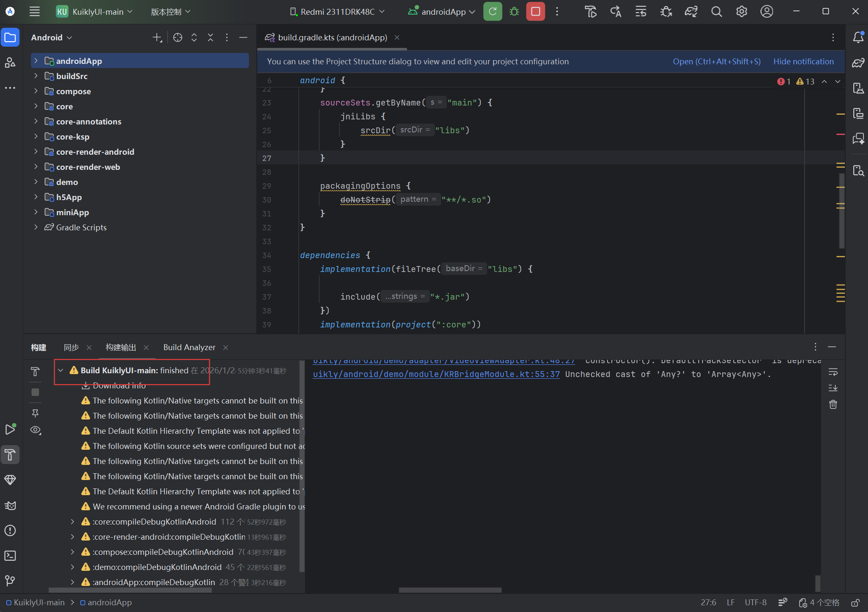The height and width of the screenshot is (612, 868).
Task: Expand the androidApp module folder
Action: tap(36, 61)
